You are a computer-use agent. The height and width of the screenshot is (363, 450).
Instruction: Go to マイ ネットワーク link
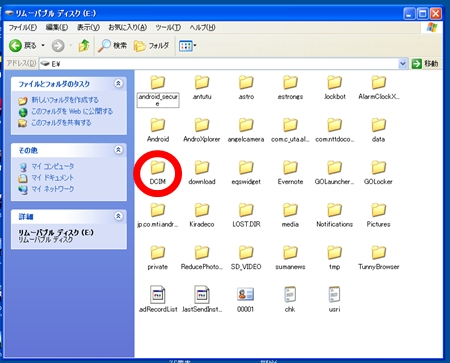tap(53, 189)
